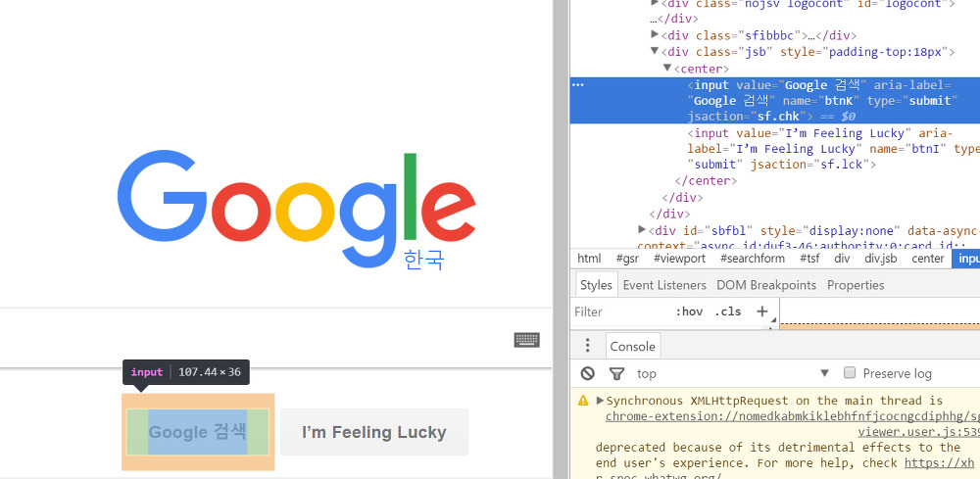This screenshot has width=980, height=479.
Task: Click the warning triangle icon in console
Action: coord(583,401)
